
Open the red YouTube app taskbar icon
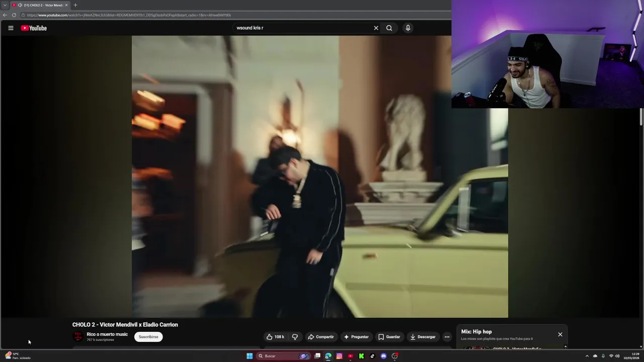point(350,356)
